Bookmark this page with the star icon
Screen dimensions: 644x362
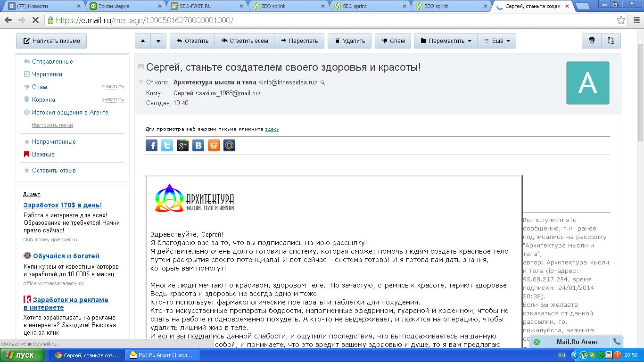coord(621,20)
